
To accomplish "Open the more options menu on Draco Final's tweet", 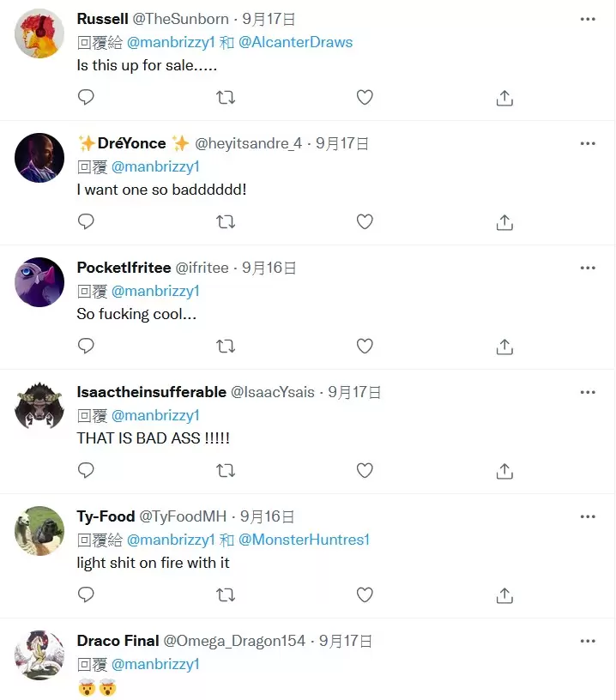I will tap(588, 640).
